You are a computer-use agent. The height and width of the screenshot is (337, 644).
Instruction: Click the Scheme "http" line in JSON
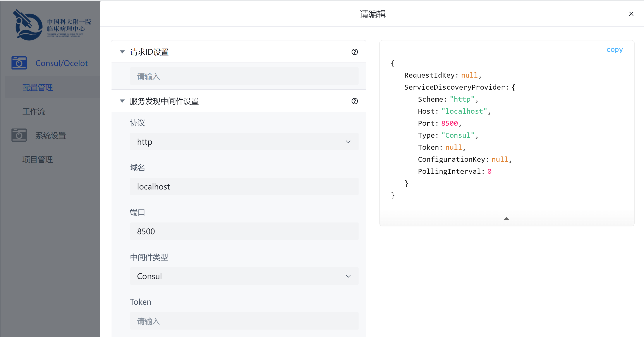(448, 99)
